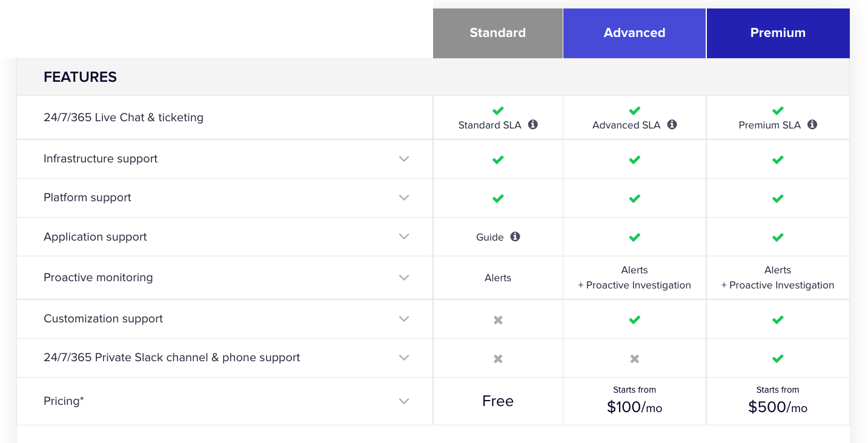This screenshot has height=443, width=868.
Task: Click the 'Infrastructure support' label
Action: (x=101, y=159)
